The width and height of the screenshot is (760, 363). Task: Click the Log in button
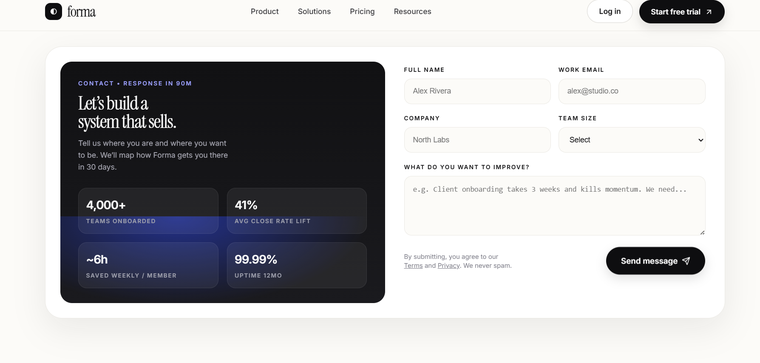pyautogui.click(x=609, y=11)
